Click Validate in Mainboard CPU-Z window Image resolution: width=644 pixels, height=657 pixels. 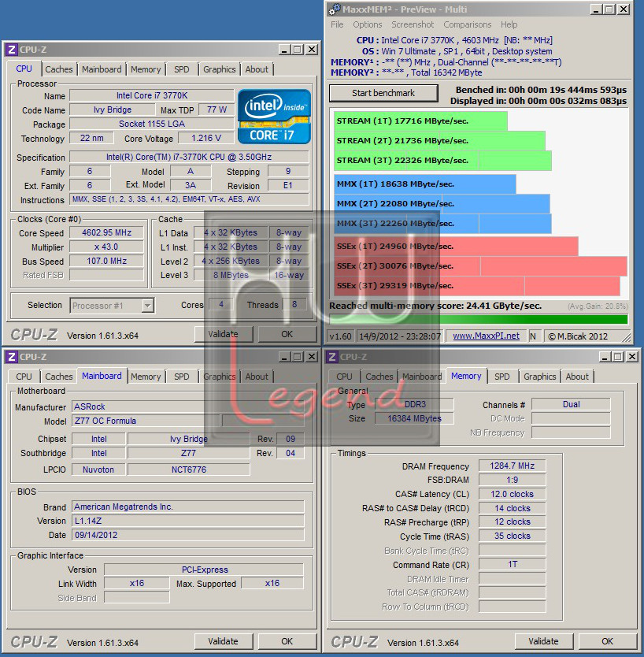coord(223,641)
